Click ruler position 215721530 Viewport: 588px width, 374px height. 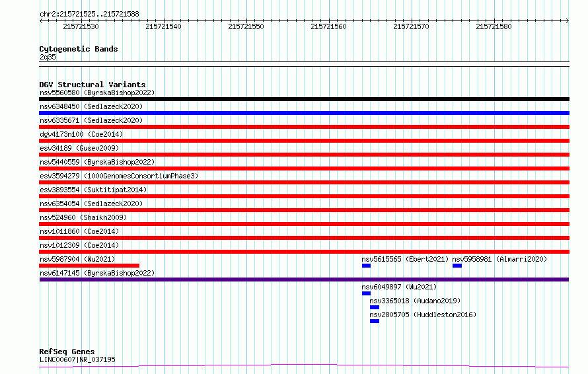(81, 26)
